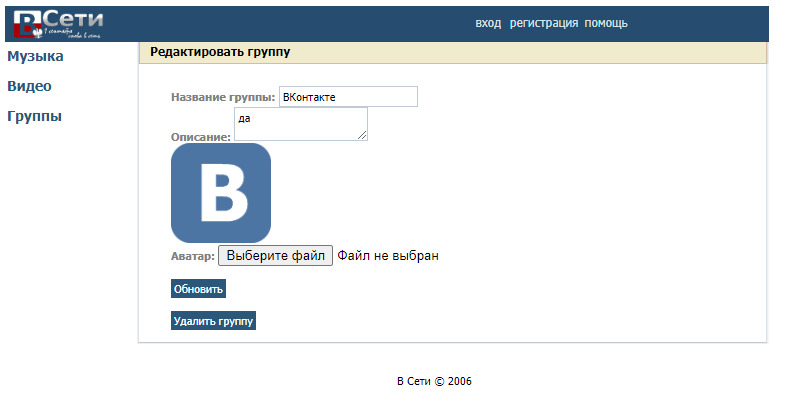Click the group avatar image with letter B
Image resolution: width=791 pixels, height=410 pixels.
tap(221, 193)
